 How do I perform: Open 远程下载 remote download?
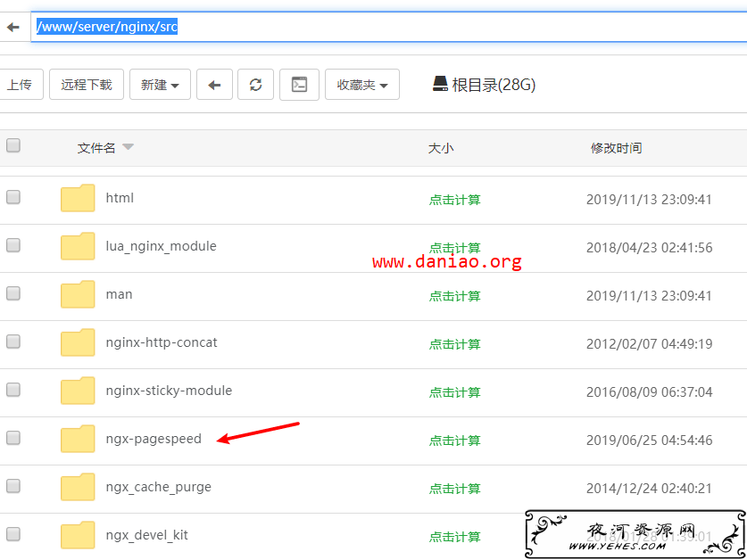pyautogui.click(x=87, y=85)
